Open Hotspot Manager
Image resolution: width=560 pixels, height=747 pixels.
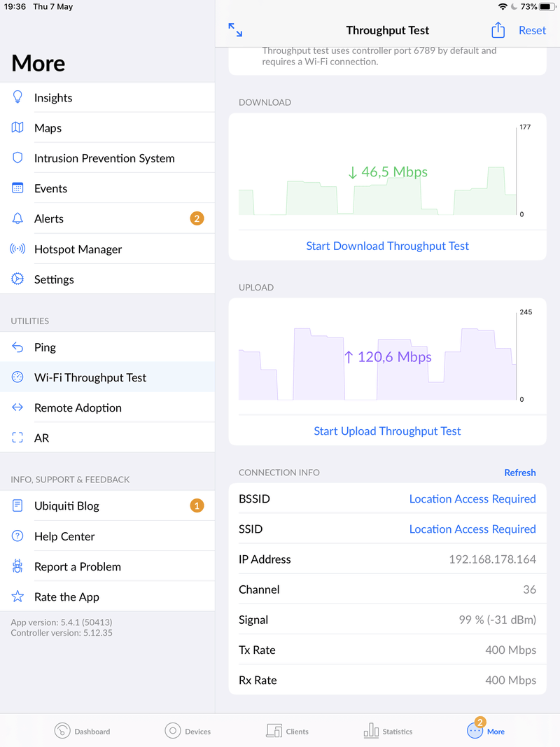pyautogui.click(x=107, y=249)
